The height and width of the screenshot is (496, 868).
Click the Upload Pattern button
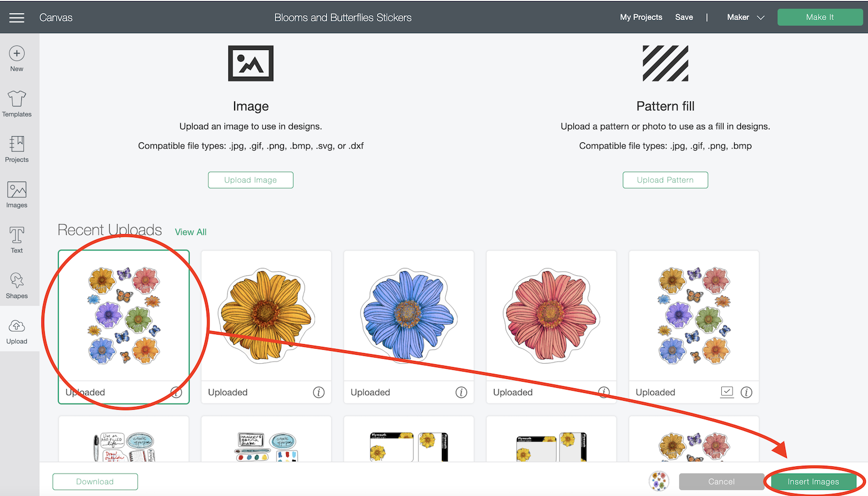665,180
